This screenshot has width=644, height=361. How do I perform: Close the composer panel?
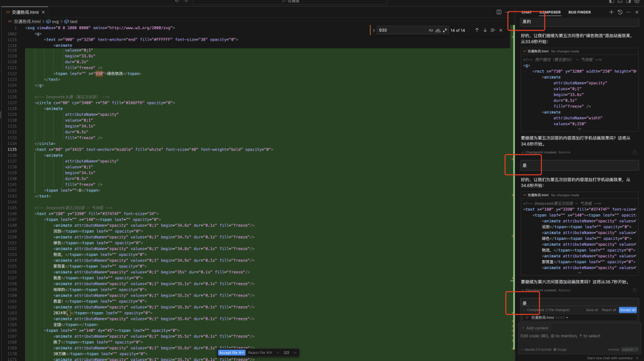tap(637, 12)
